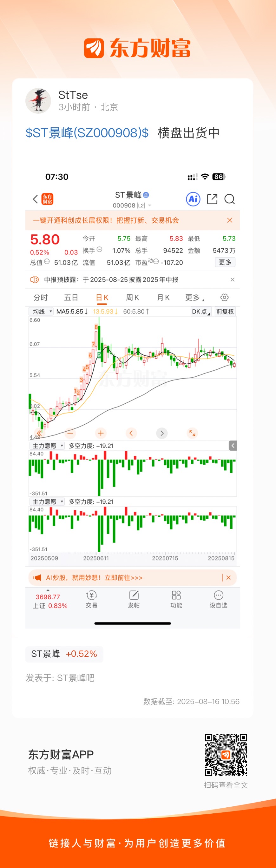This screenshot has width=276, height=868.
Task: Tap enterprise badge beside ST景峰 title
Action: [x=146, y=195]
